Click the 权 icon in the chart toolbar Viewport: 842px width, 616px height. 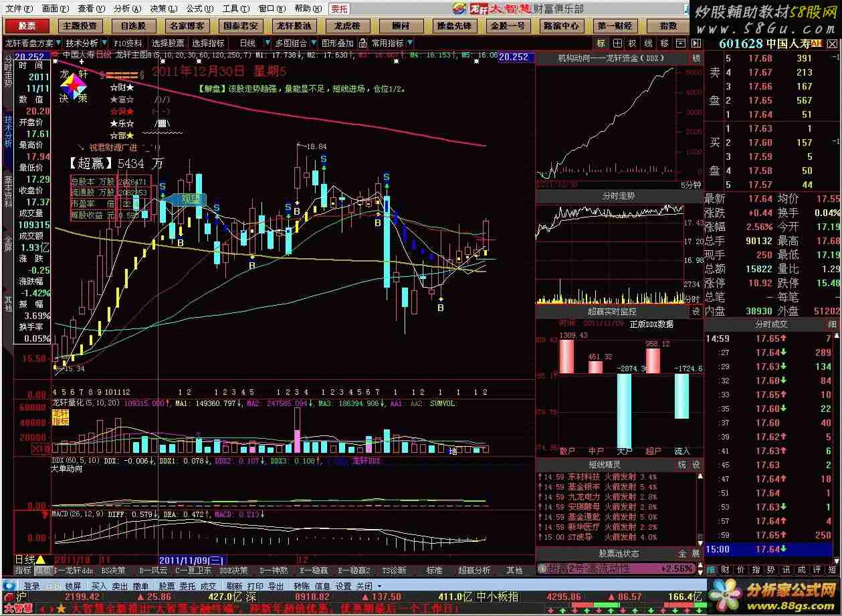point(632,43)
